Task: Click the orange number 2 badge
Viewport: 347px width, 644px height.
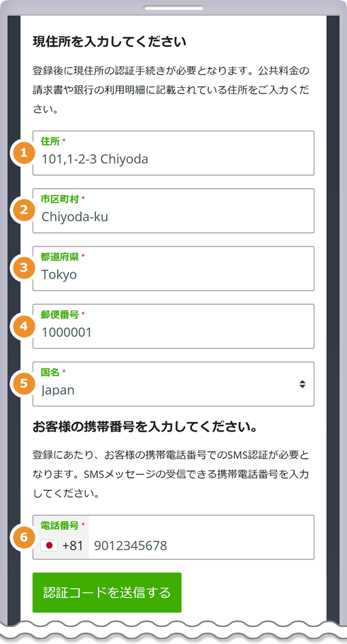Action: pos(24,210)
